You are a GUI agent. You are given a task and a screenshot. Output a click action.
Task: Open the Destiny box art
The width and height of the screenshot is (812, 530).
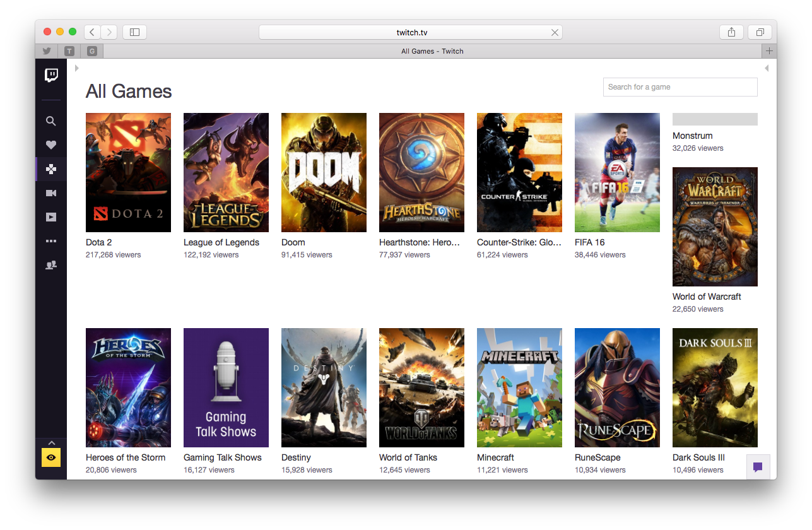324,387
